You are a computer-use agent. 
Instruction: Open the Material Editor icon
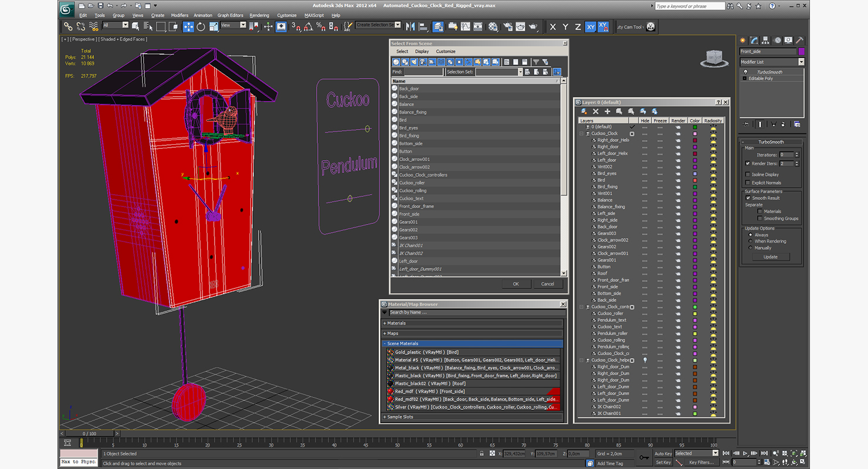[493, 26]
